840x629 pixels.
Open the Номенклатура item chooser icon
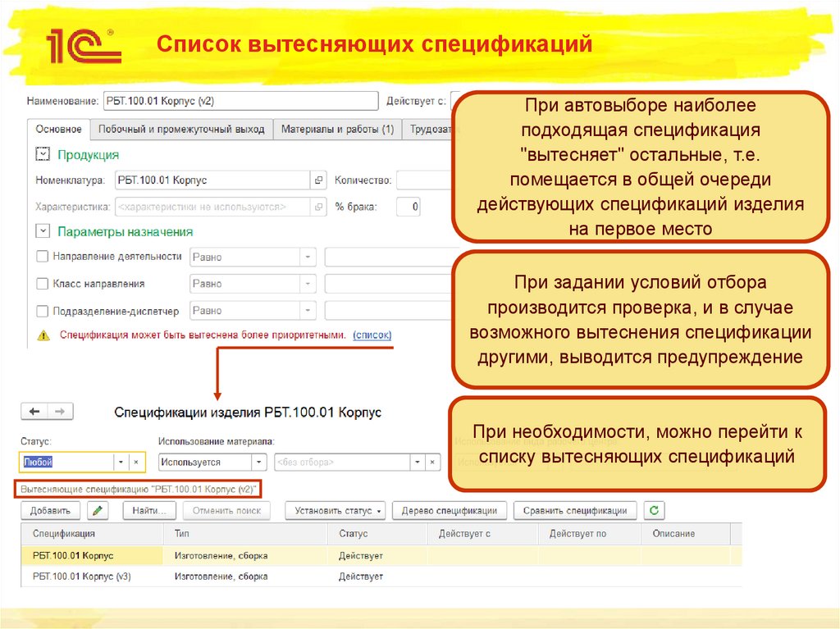[318, 179]
